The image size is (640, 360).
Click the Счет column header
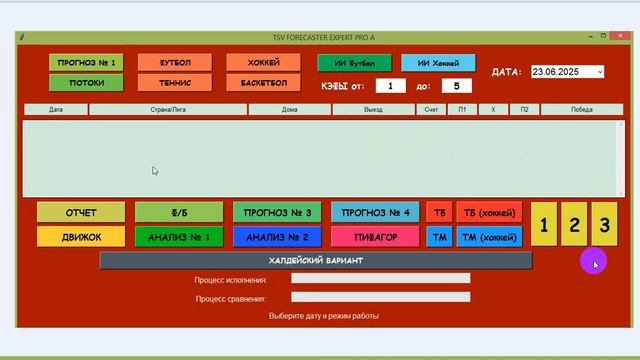coord(431,109)
